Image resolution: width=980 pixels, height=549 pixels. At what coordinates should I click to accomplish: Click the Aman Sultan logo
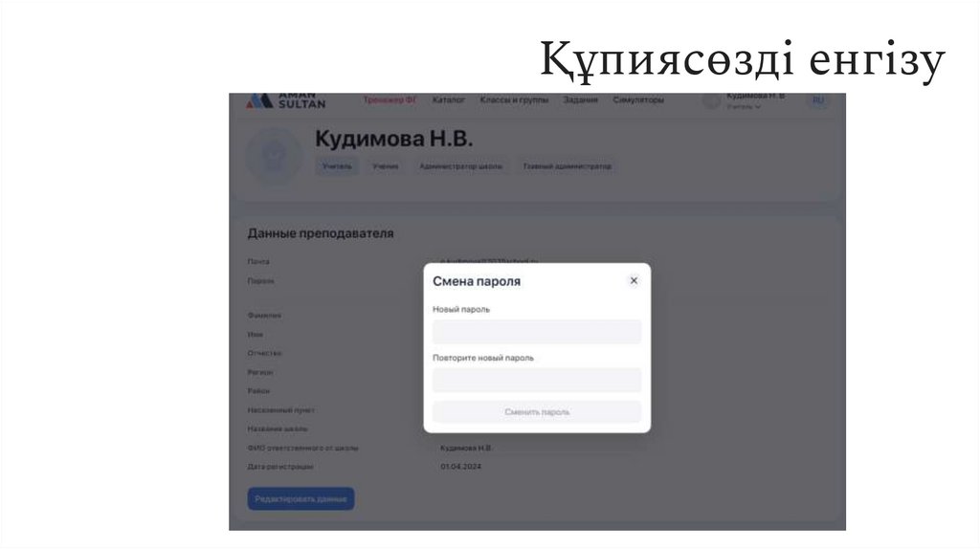click(285, 100)
